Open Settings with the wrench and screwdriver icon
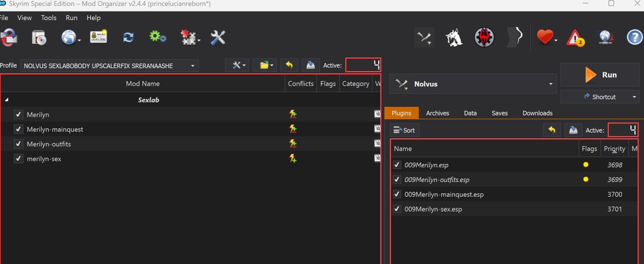The height and width of the screenshot is (264, 644). pyautogui.click(x=218, y=37)
